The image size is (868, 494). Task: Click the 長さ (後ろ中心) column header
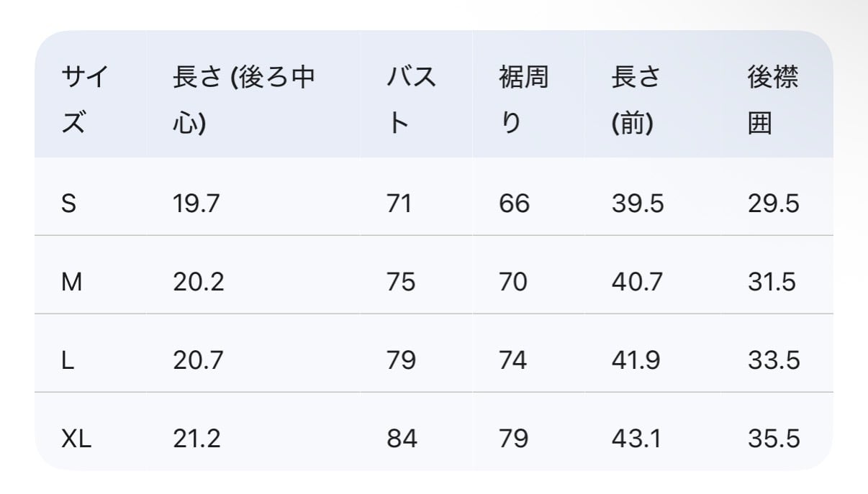point(244,101)
